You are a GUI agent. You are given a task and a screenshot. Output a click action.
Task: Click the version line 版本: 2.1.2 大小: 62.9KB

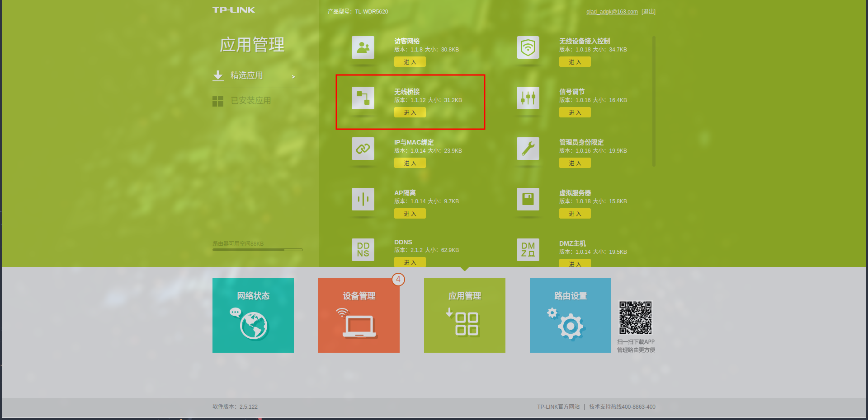coord(426,250)
